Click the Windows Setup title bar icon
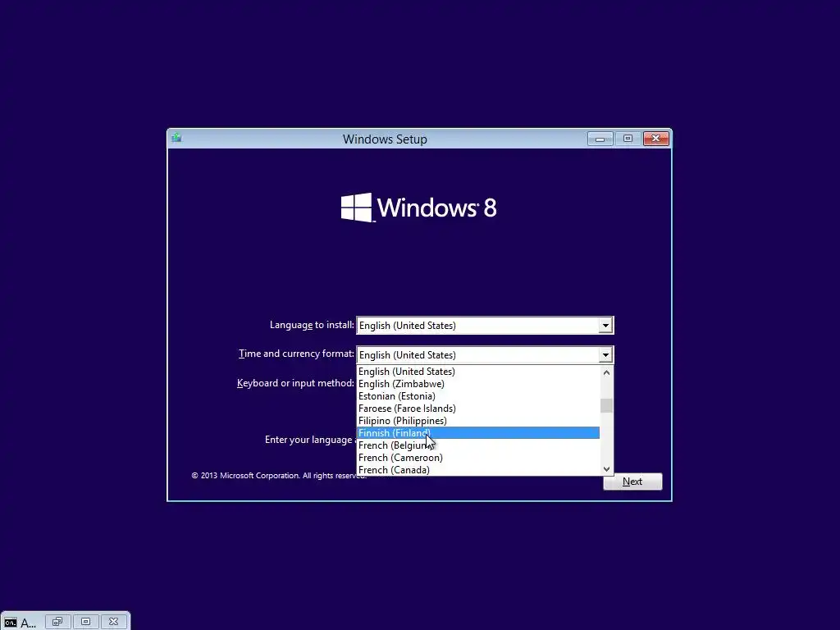Image resolution: width=840 pixels, height=630 pixels. 177,138
